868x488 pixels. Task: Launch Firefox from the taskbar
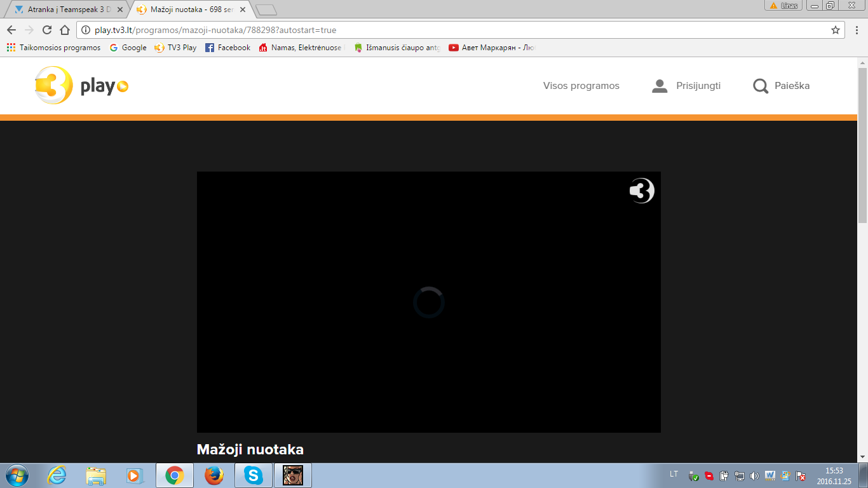(x=214, y=475)
